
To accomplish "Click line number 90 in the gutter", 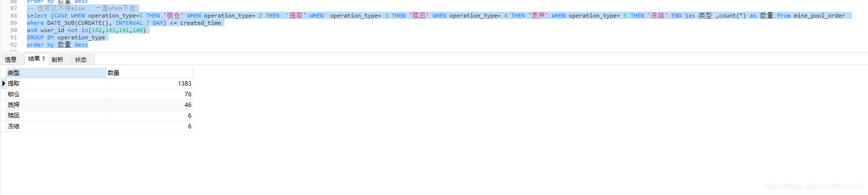I will 14,30.
